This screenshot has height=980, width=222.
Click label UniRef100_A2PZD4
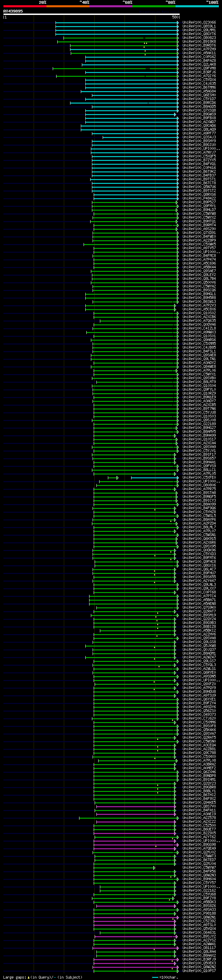point(199,523)
